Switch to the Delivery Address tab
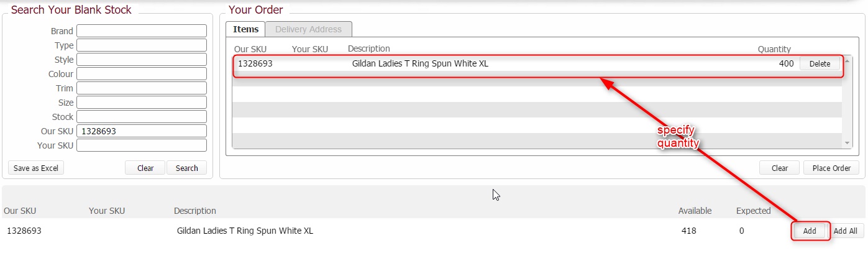This screenshot has height=253, width=868. [308, 29]
